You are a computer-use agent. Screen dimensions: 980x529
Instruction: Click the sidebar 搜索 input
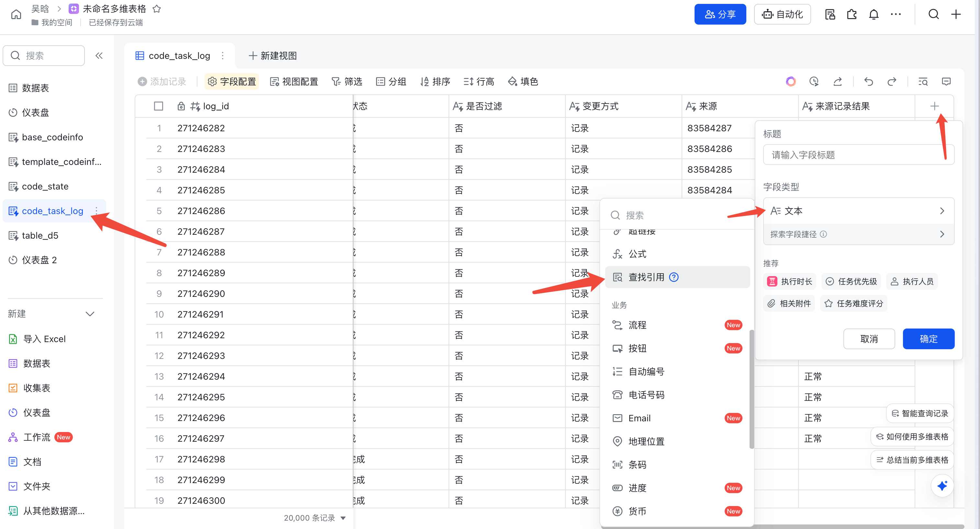coord(44,56)
